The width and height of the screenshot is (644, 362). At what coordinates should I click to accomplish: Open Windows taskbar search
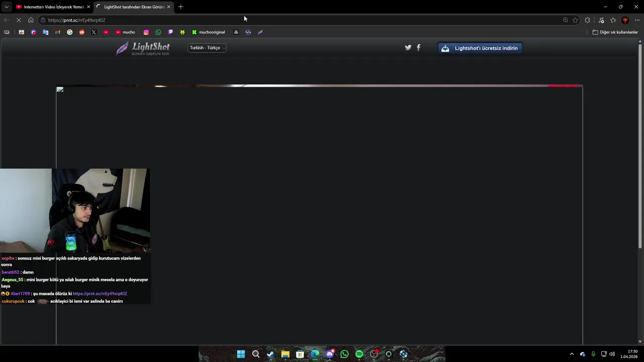click(256, 354)
